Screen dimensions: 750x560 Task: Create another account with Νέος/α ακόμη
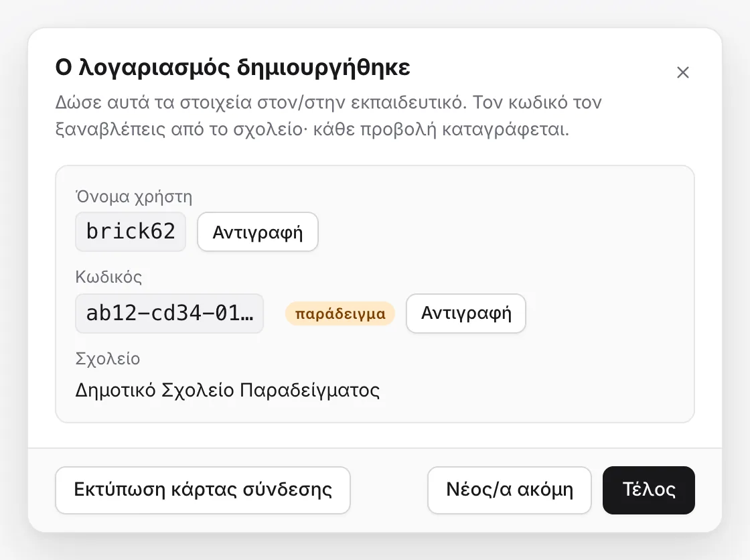tap(510, 490)
